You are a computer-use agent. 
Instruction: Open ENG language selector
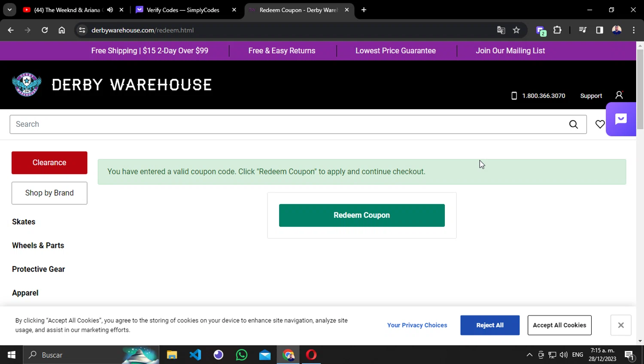coord(578,355)
